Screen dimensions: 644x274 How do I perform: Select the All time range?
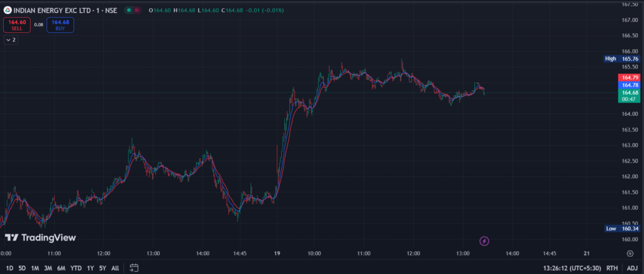point(115,268)
